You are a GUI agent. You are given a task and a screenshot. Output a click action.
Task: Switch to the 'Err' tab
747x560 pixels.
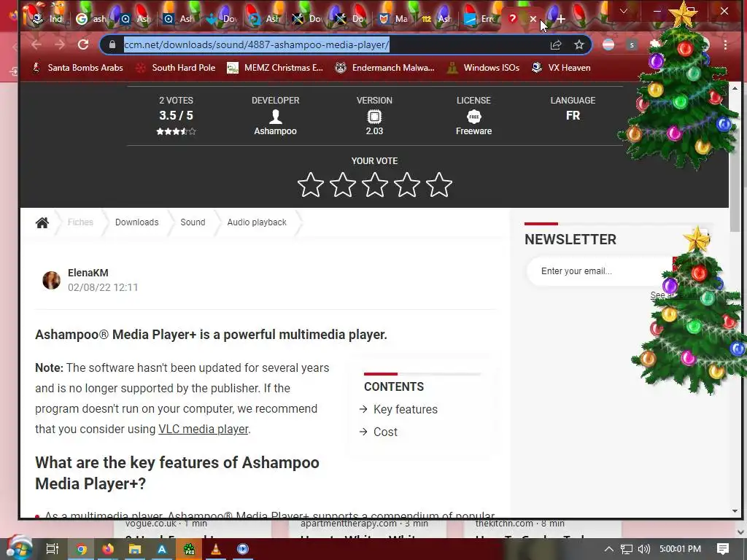[480, 19]
